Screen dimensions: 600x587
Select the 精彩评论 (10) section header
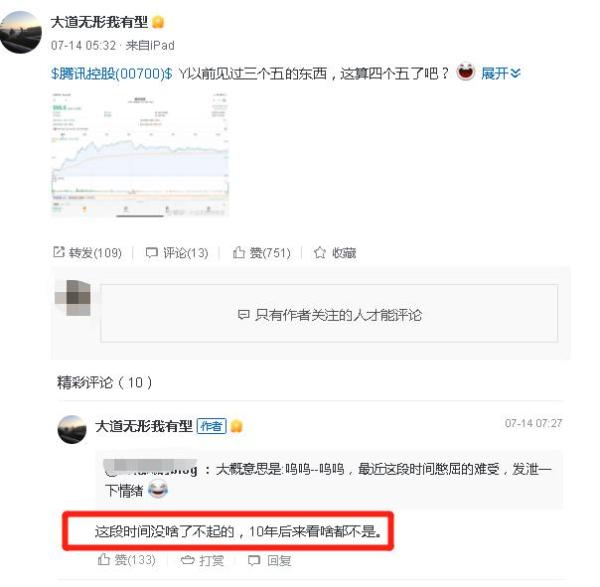104,382
